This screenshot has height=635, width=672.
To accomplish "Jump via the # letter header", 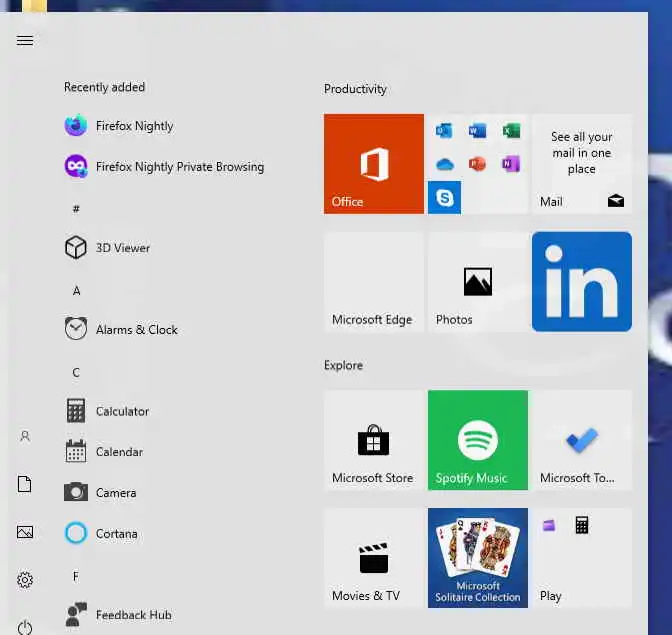I will pyautogui.click(x=76, y=209).
